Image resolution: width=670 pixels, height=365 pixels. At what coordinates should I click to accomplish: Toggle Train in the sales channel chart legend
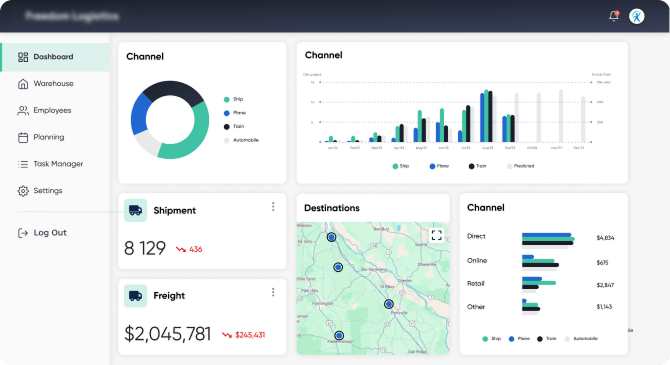point(547,339)
